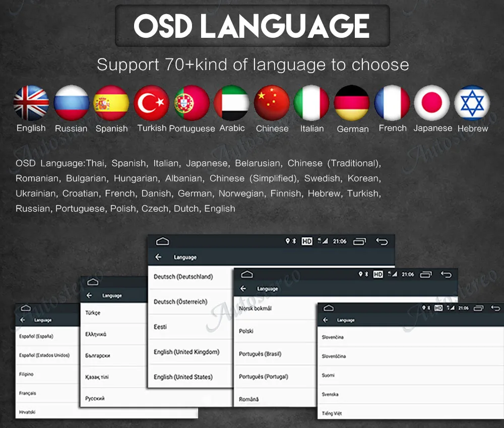Select Français language row
This screenshot has height=428, width=504.
[x=47, y=393]
